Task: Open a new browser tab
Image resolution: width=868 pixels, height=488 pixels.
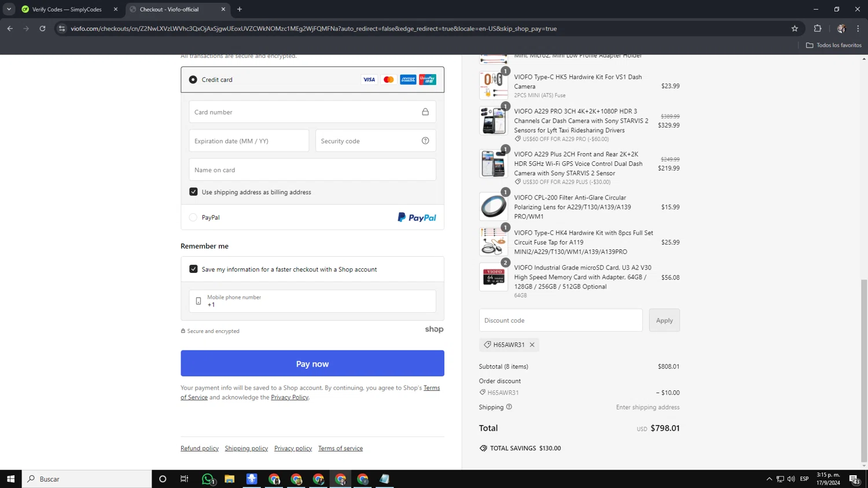Action: click(240, 9)
